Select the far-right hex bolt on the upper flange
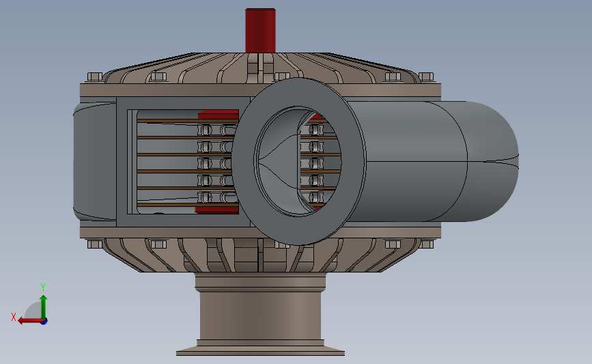The height and width of the screenshot is (364, 592). tap(426, 77)
